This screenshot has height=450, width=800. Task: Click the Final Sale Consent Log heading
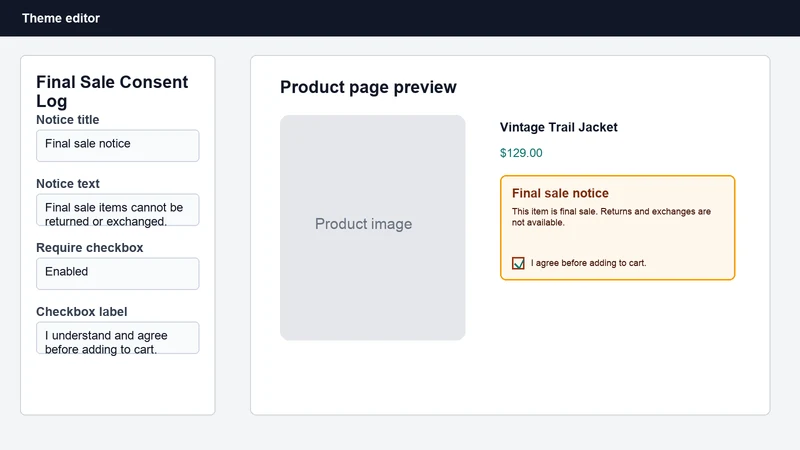(x=112, y=91)
